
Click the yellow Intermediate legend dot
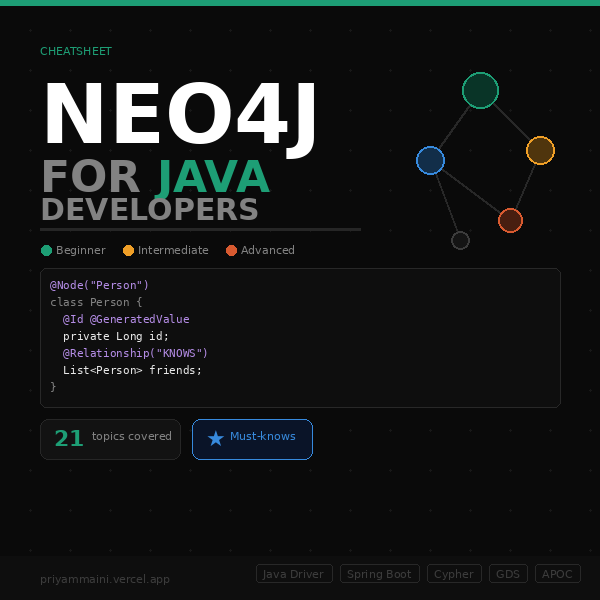click(x=128, y=250)
